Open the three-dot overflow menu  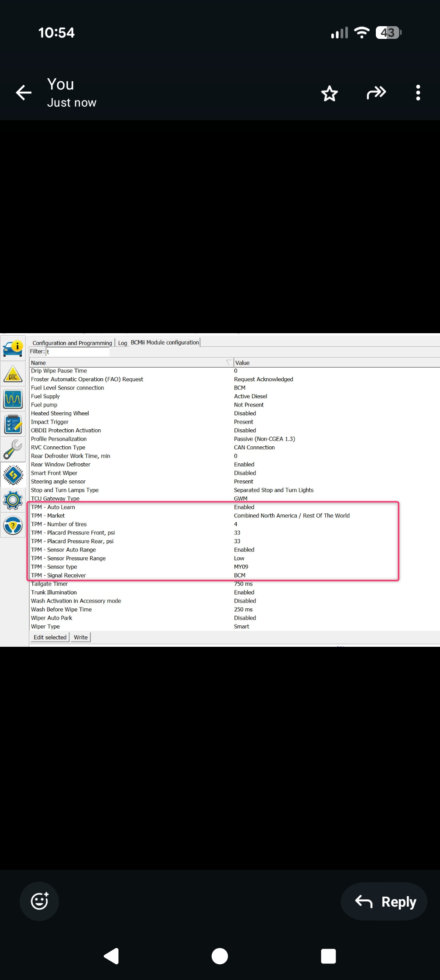pos(418,93)
